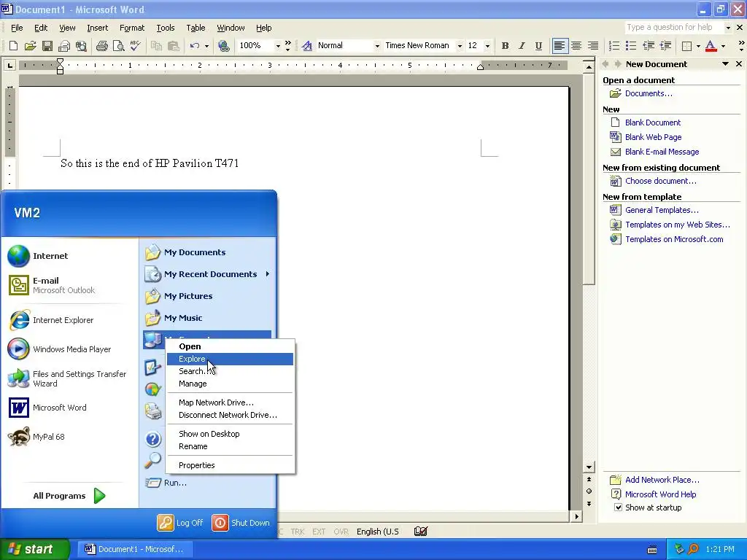Viewport: 747px width, 560px height.
Task: Toggle Italic formatting
Action: [522, 46]
